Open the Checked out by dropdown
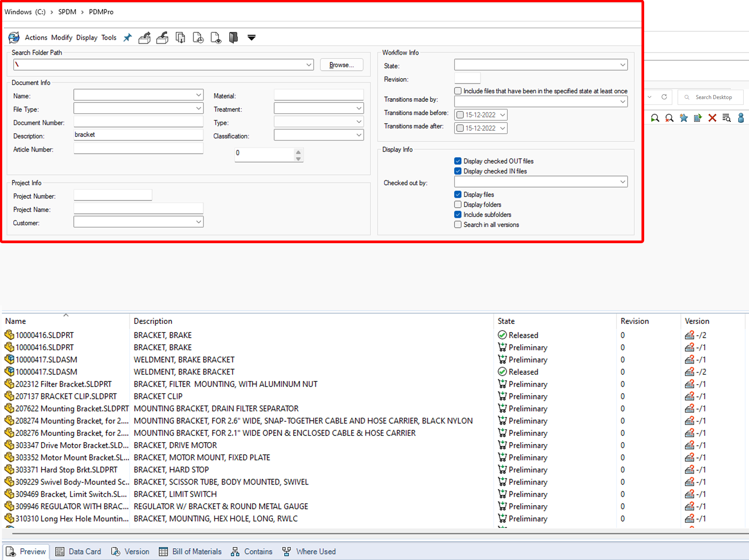The image size is (749, 560). tap(623, 182)
